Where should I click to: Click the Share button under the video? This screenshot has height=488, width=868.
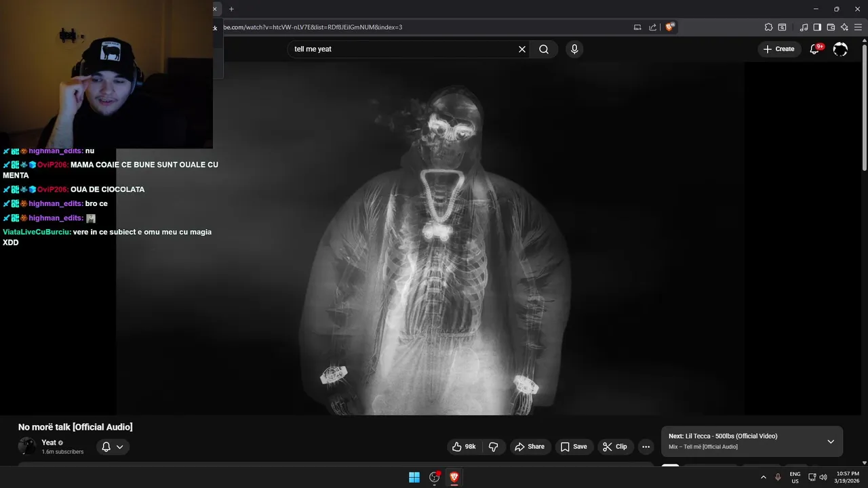click(x=530, y=447)
